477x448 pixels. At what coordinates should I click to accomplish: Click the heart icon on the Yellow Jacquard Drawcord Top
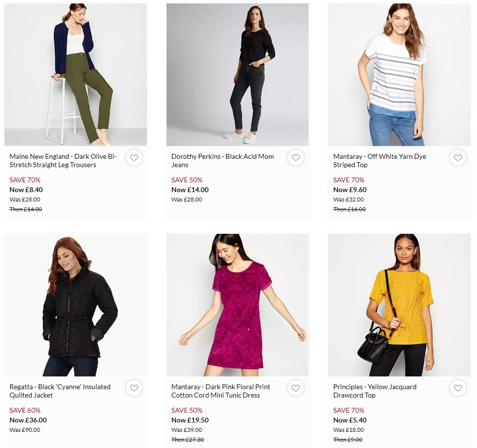click(x=458, y=388)
